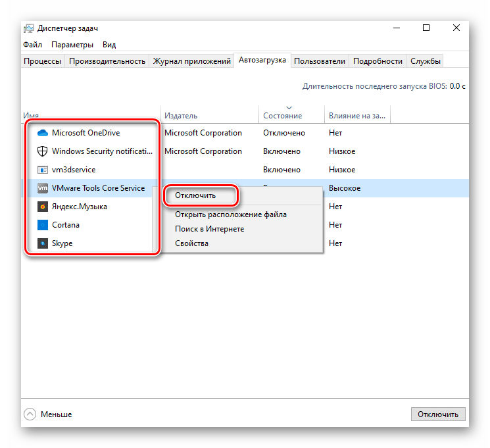Select the Cortana row name
The image size is (490, 448).
66,225
